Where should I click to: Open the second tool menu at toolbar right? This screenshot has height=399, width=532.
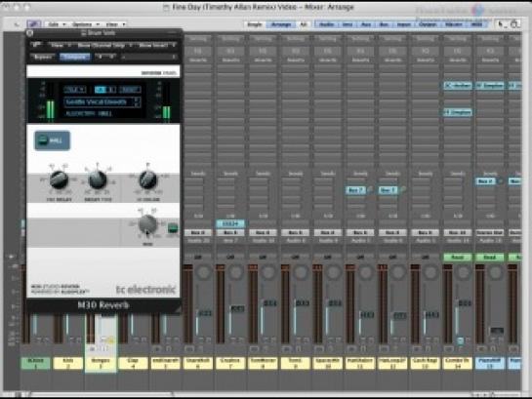pyautogui.click(x=514, y=24)
